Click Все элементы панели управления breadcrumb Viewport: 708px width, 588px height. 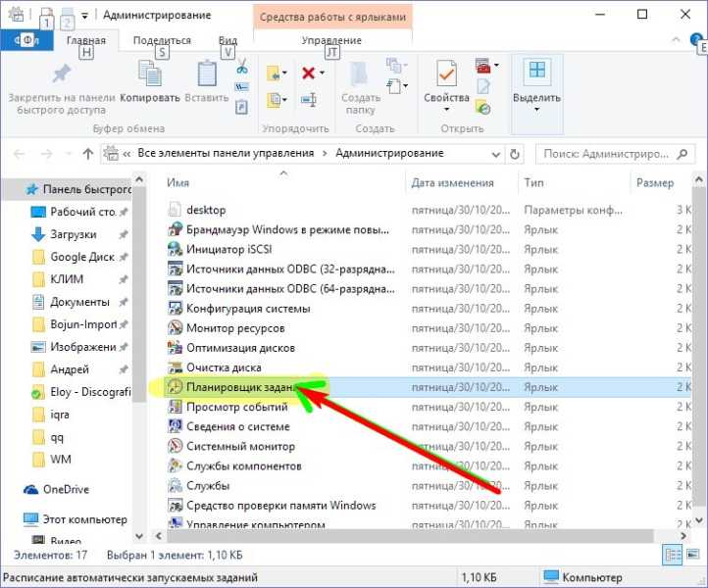pos(226,154)
